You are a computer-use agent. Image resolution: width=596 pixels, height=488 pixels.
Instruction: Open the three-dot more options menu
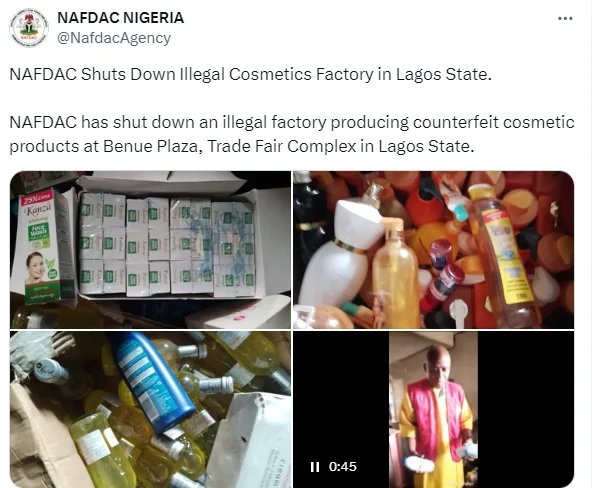565,18
